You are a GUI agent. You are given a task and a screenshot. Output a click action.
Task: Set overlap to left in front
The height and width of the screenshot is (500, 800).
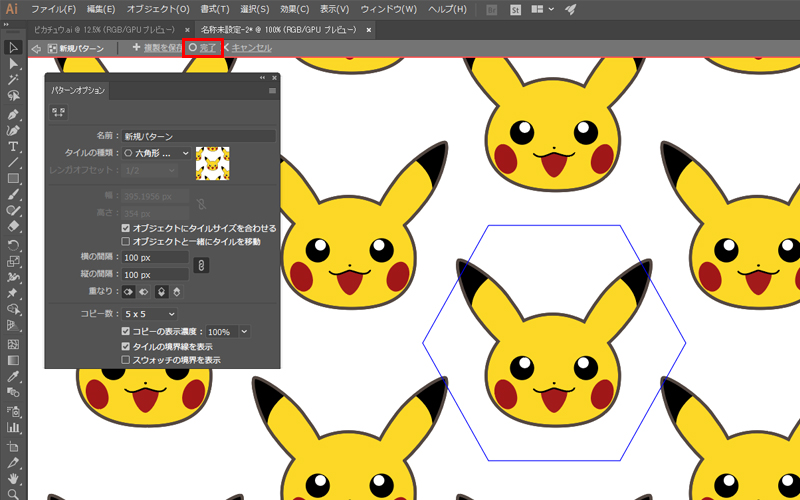tap(128, 292)
